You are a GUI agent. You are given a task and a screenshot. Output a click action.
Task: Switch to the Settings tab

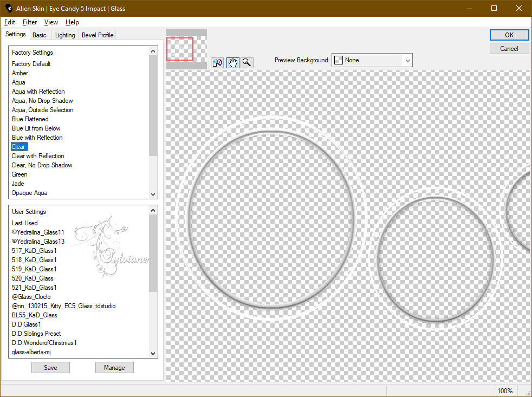pyautogui.click(x=15, y=34)
